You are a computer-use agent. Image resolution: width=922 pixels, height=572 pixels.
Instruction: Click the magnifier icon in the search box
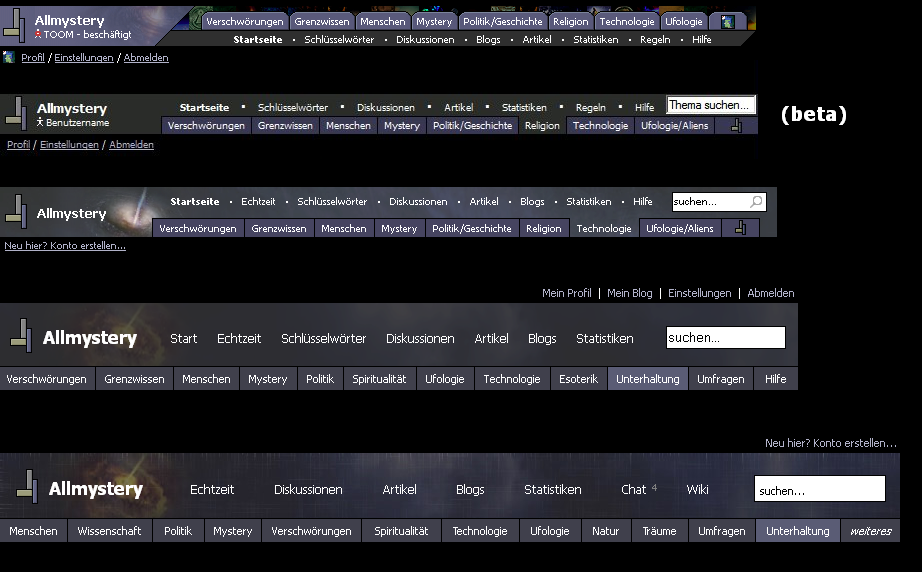click(756, 202)
